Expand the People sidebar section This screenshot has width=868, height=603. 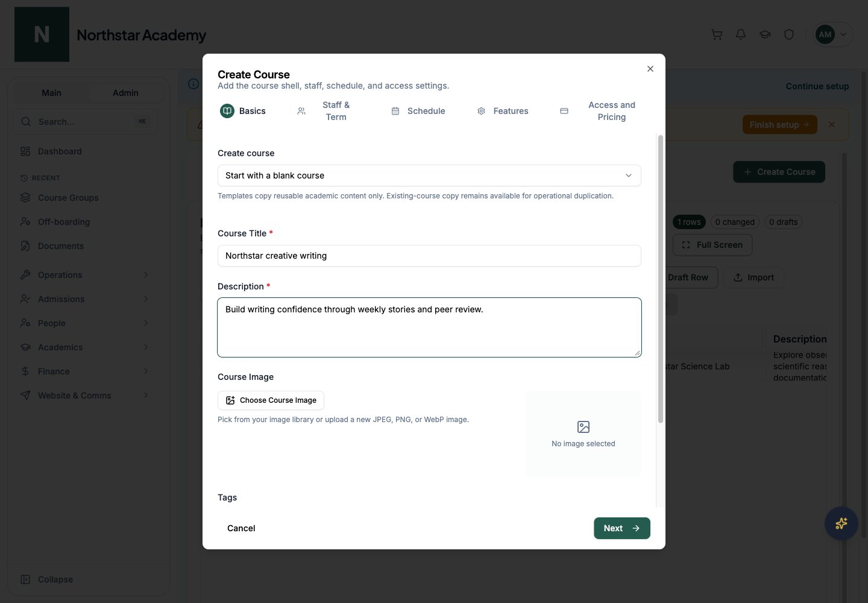[85, 323]
